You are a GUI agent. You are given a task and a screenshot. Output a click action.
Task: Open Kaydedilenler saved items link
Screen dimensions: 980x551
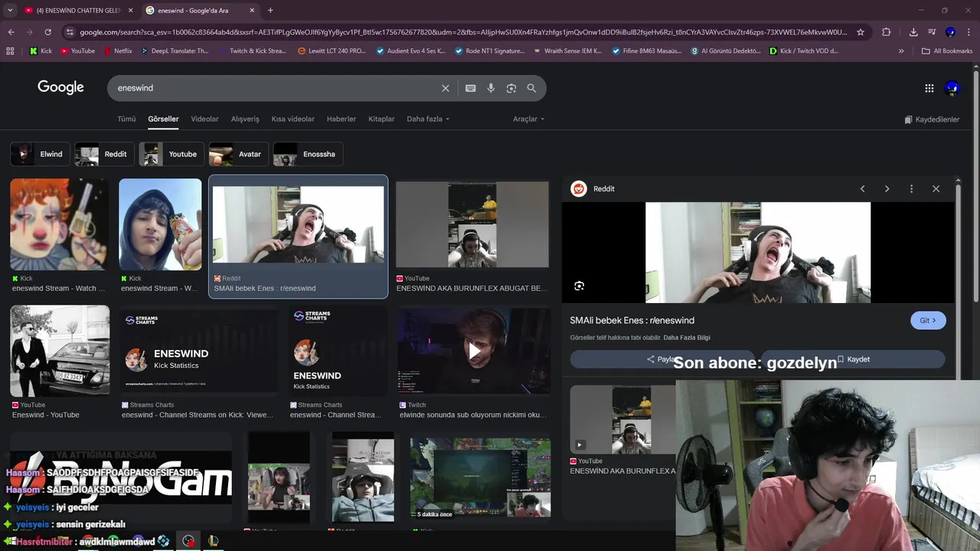pos(932,119)
